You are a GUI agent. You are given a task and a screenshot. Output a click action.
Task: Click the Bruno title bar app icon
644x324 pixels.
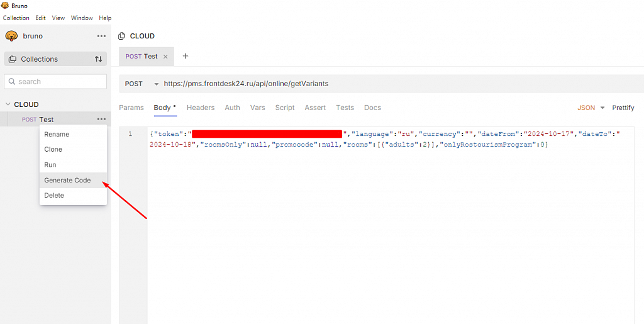tap(5, 6)
